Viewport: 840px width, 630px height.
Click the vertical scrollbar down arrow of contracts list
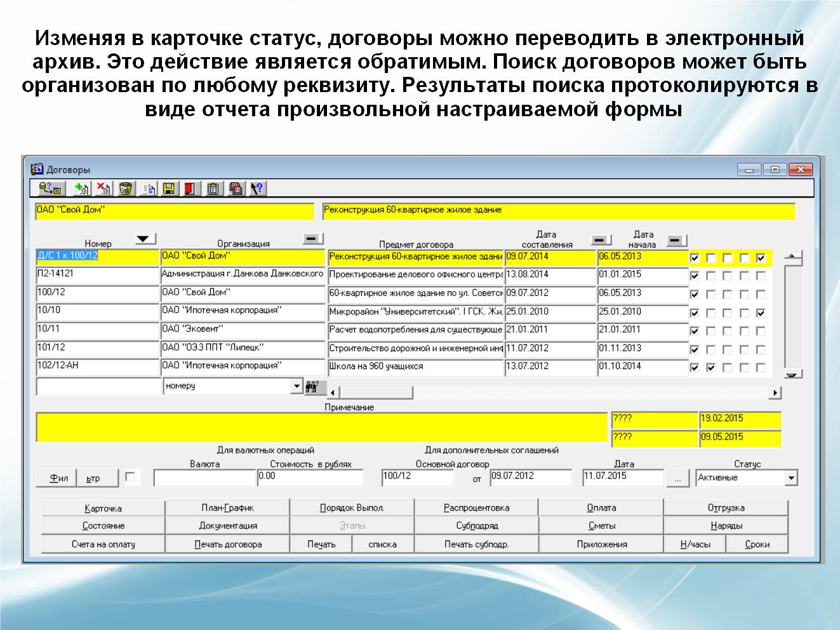(x=794, y=374)
